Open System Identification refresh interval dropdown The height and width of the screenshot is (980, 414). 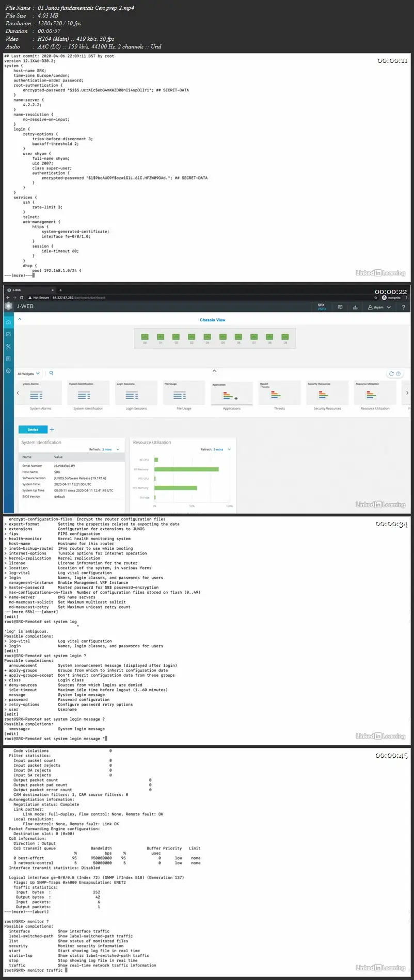[110, 449]
